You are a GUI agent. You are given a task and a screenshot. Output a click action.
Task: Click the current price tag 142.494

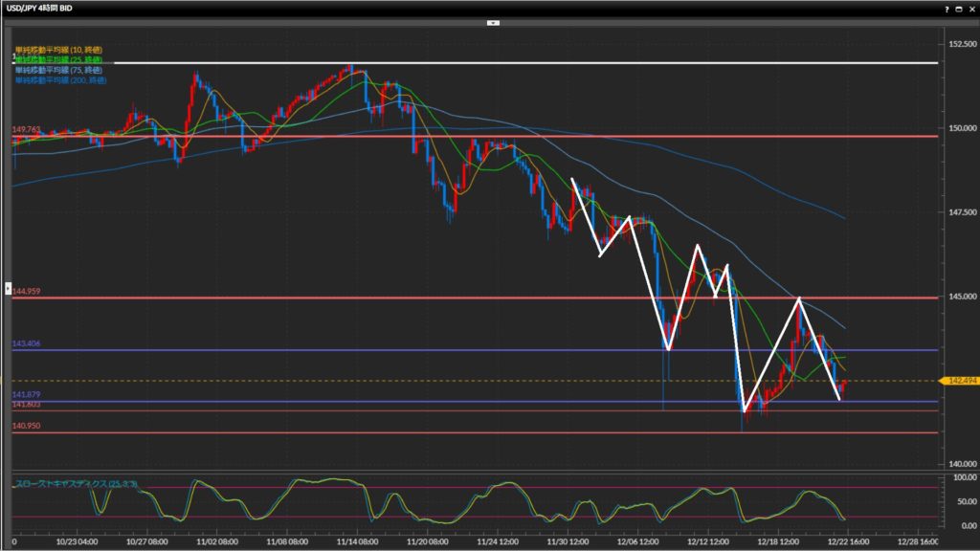point(960,381)
